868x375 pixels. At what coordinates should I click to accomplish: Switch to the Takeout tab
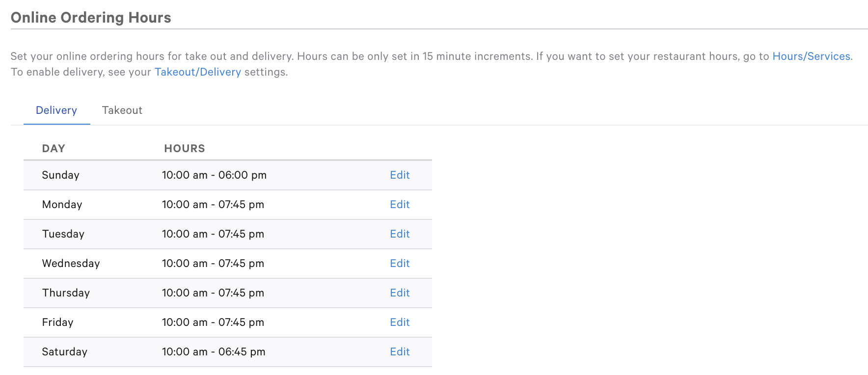point(122,110)
